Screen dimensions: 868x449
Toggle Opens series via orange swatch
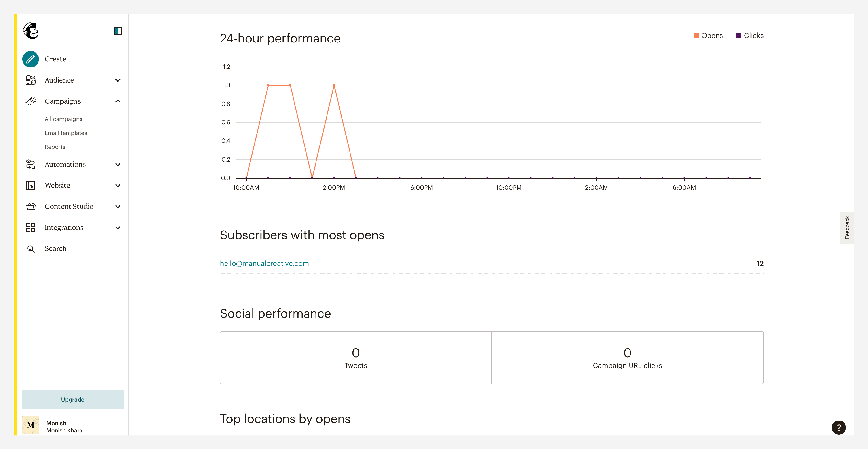(696, 35)
